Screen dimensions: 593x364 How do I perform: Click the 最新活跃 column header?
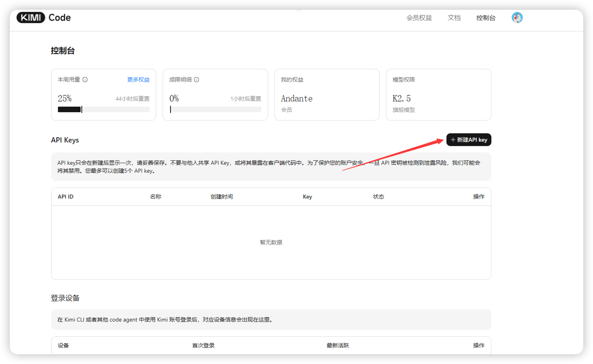coord(338,345)
